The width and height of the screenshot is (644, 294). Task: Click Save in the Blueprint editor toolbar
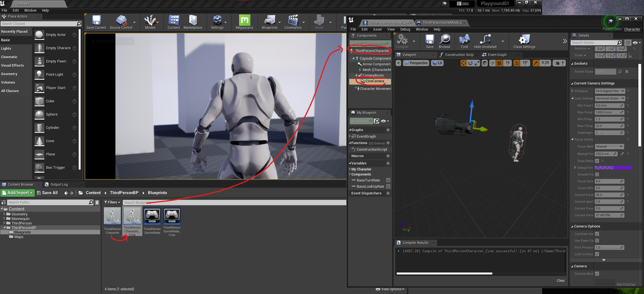(430, 41)
